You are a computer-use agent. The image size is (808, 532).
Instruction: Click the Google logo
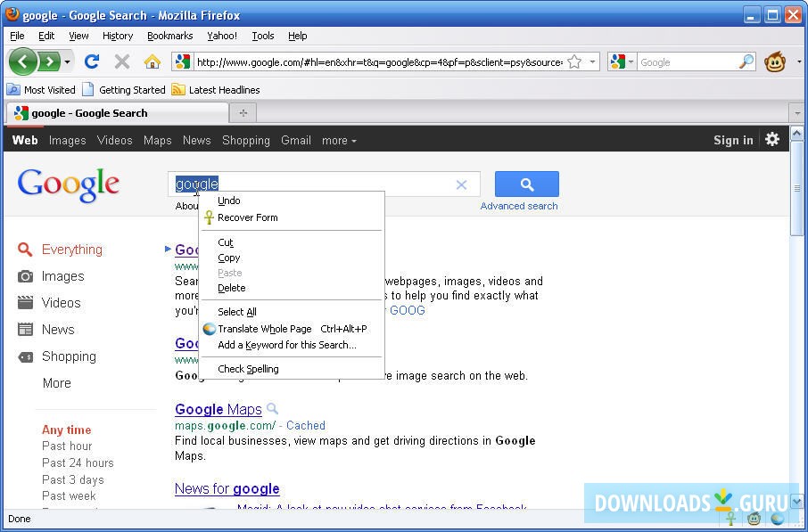pos(69,184)
